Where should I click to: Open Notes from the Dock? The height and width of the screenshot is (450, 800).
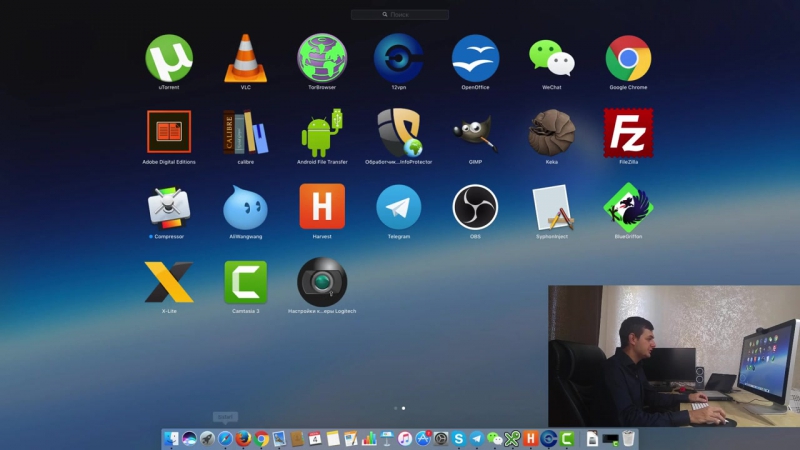(x=333, y=439)
